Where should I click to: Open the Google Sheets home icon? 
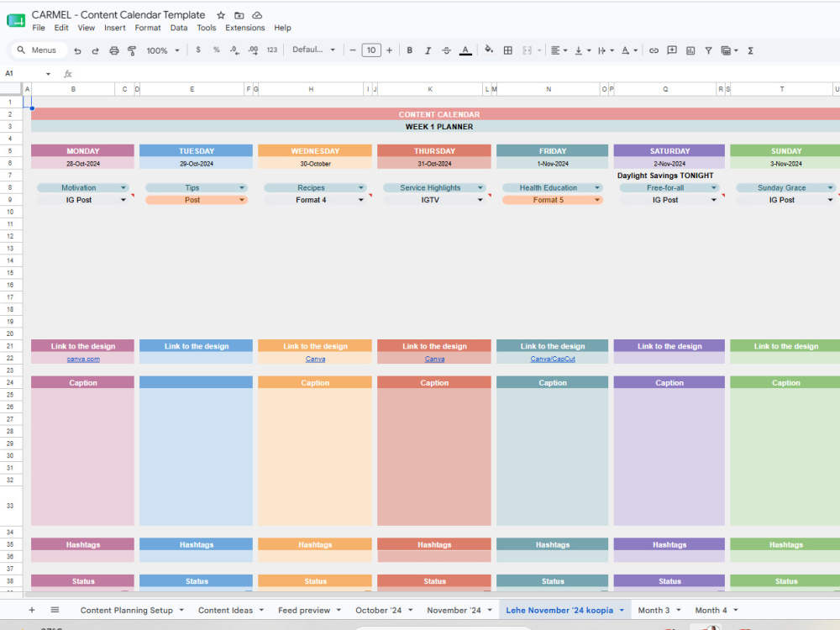15,21
